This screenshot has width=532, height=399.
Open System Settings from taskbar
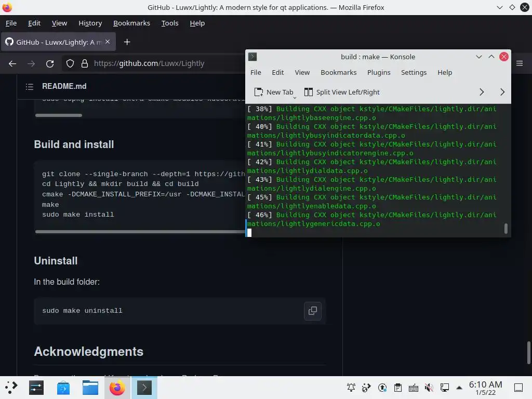tap(36, 388)
